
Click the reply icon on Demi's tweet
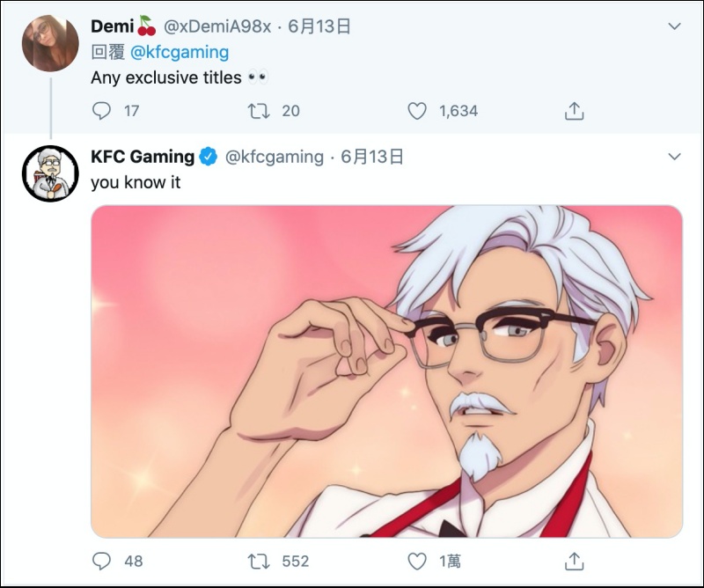point(101,111)
